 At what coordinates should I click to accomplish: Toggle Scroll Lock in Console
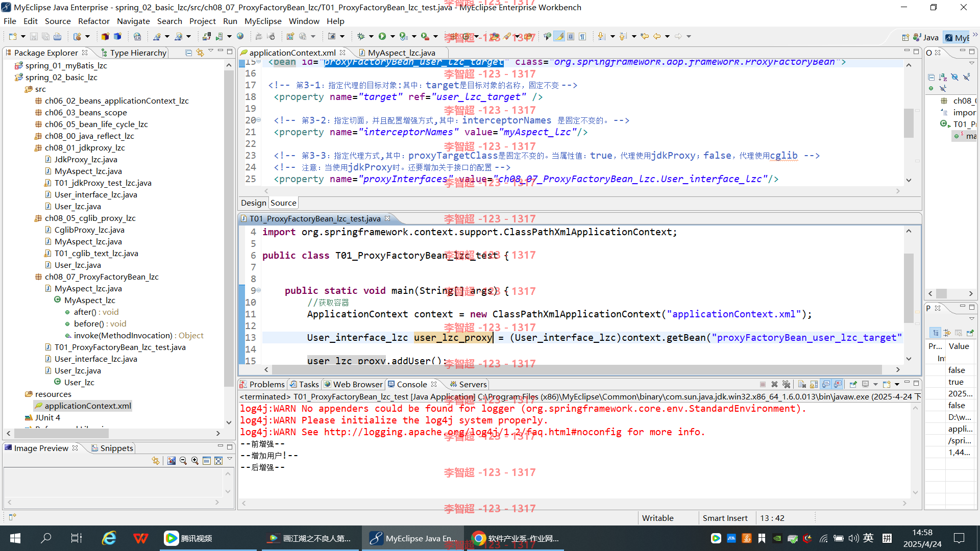pyautogui.click(x=814, y=384)
